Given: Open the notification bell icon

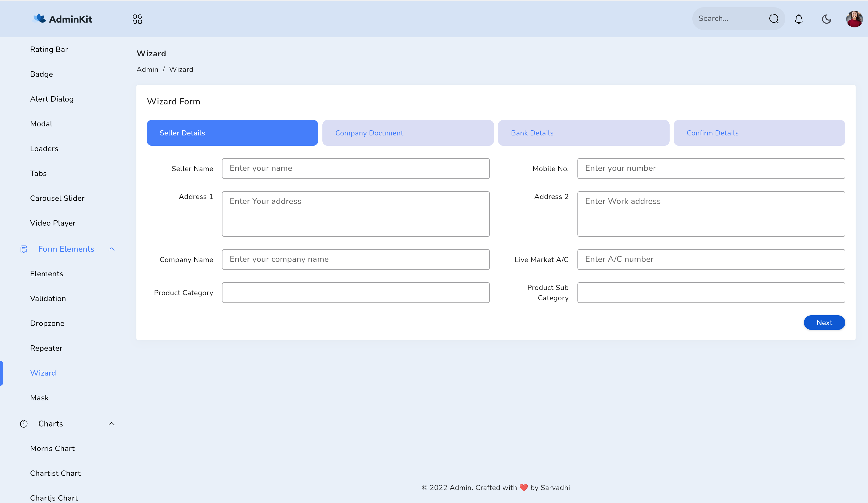Looking at the screenshot, I should tap(799, 19).
